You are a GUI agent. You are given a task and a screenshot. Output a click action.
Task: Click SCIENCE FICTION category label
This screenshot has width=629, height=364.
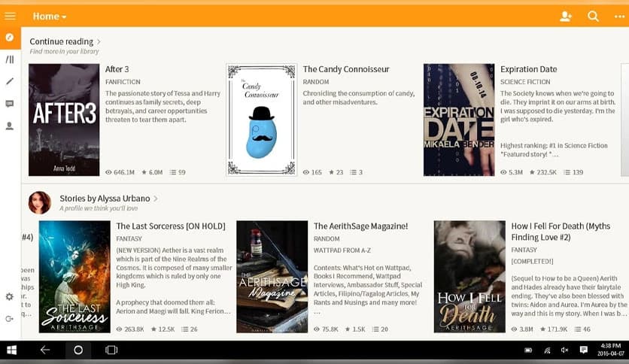tap(525, 82)
